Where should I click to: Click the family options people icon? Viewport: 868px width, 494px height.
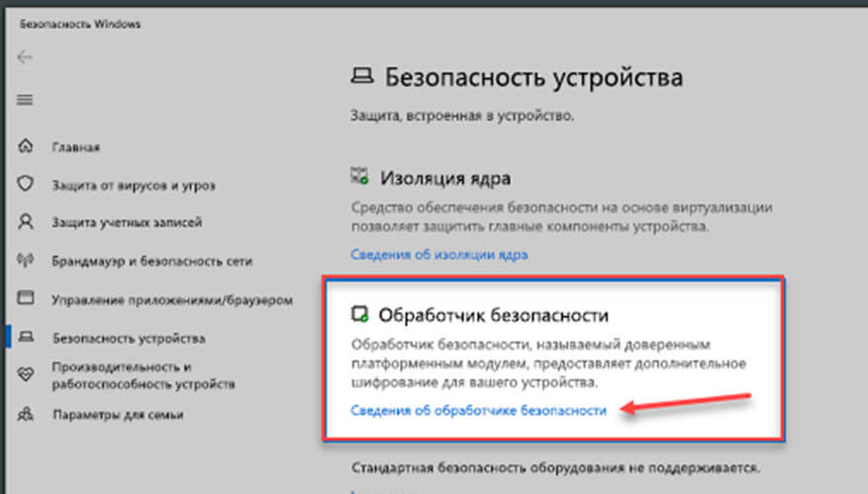pyautogui.click(x=26, y=414)
